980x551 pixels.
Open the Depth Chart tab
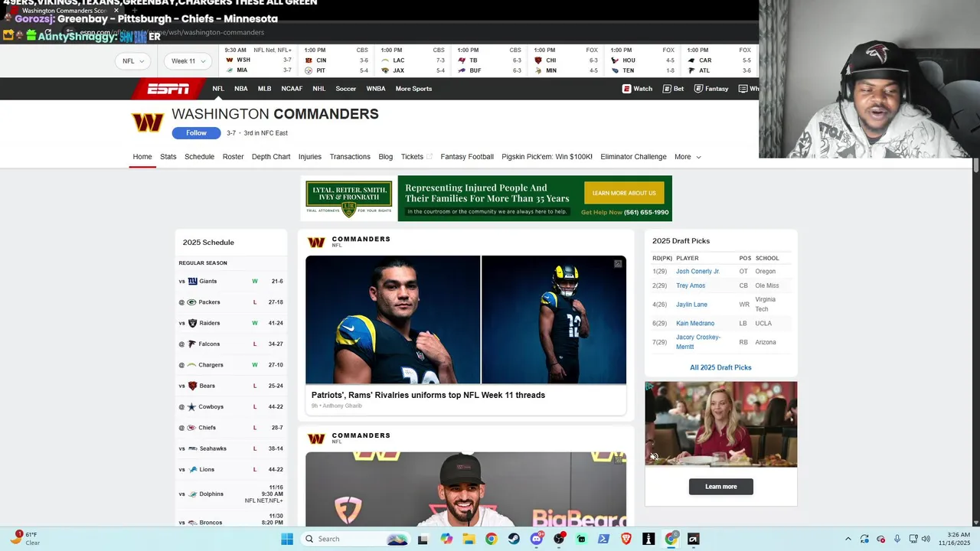click(x=271, y=157)
